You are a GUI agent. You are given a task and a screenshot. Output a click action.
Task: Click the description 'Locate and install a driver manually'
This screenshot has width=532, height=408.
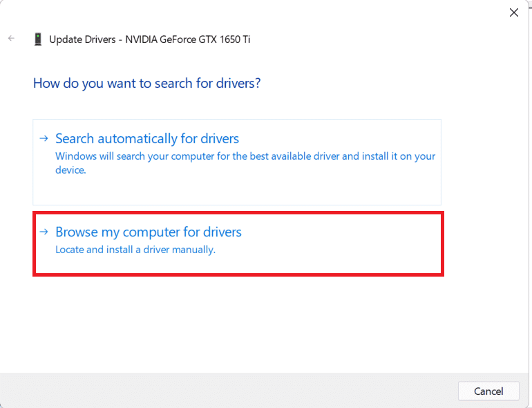point(135,250)
